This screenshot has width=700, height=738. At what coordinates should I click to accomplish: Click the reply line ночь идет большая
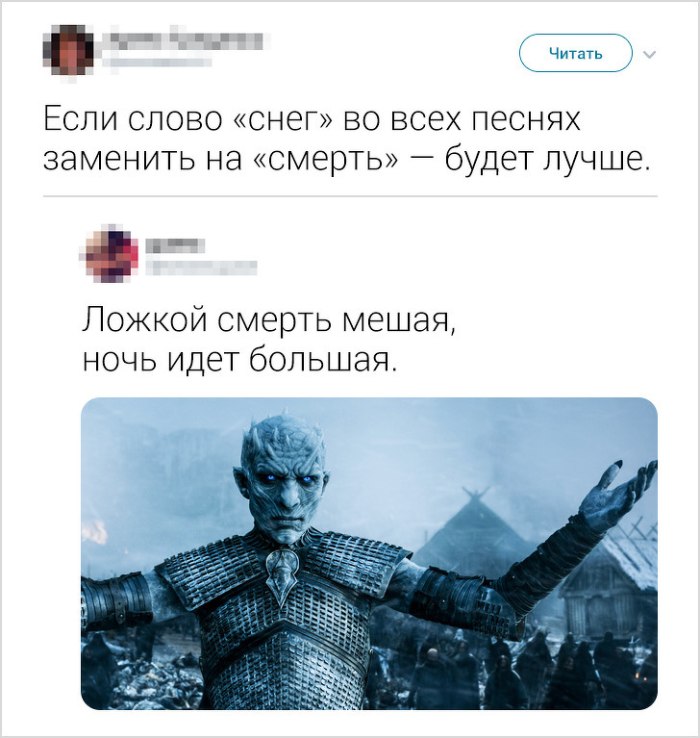click(239, 362)
